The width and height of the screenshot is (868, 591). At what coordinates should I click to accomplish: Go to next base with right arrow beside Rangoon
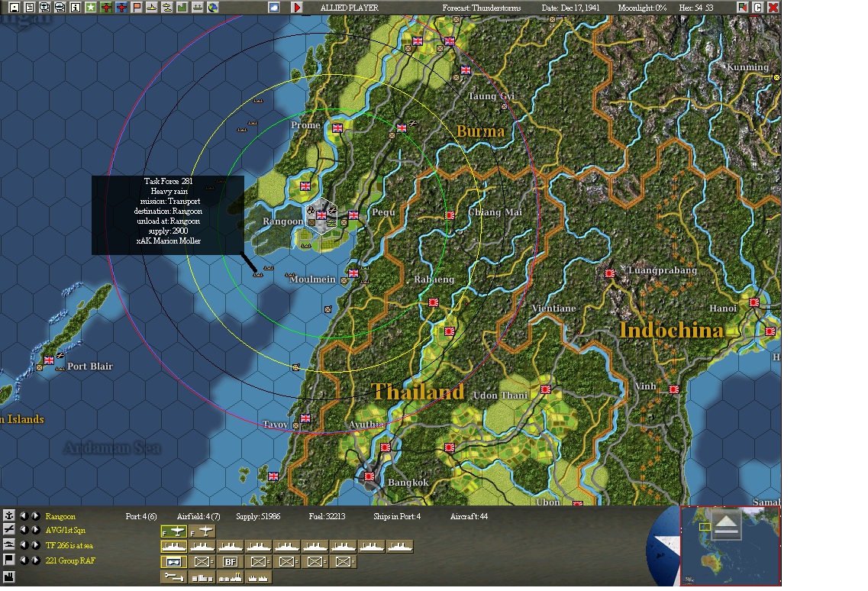point(35,515)
